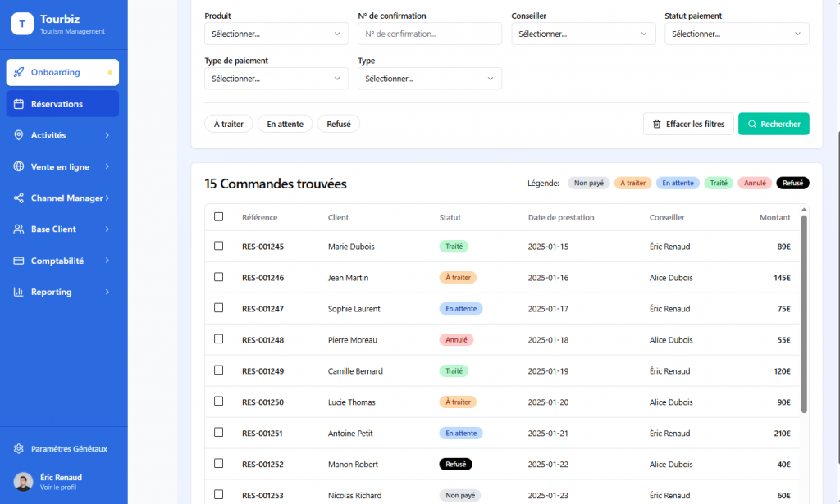Click the calendar icon beside Réservations

19,104
